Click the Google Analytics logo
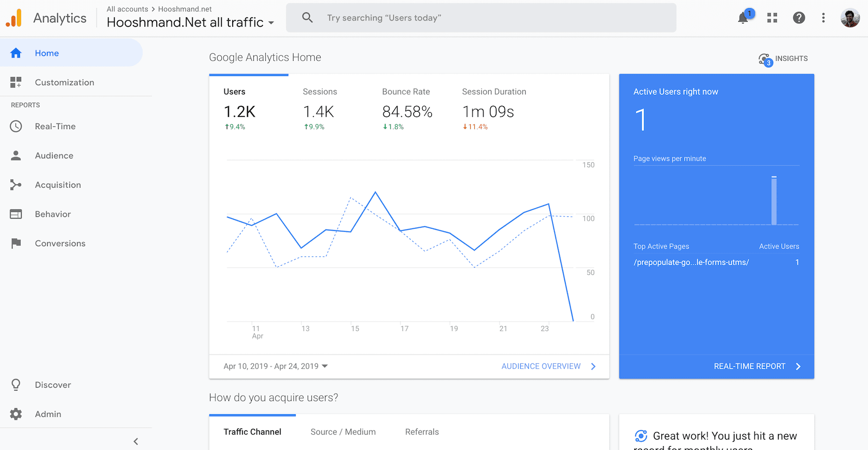The image size is (868, 450). (x=14, y=18)
